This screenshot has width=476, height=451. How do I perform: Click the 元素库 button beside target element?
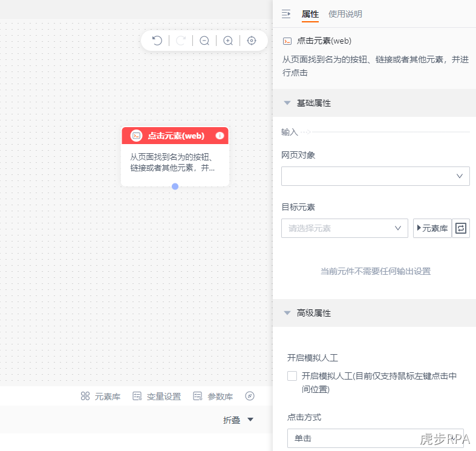(x=432, y=228)
